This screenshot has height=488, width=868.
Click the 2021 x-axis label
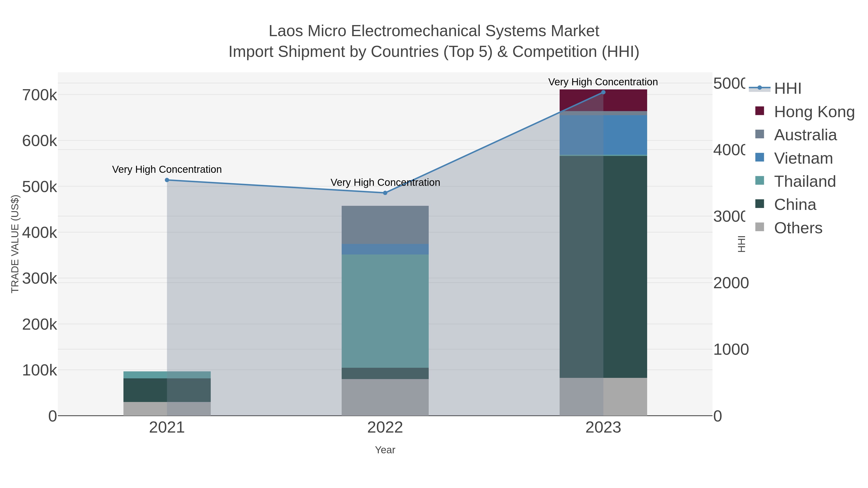coord(167,428)
